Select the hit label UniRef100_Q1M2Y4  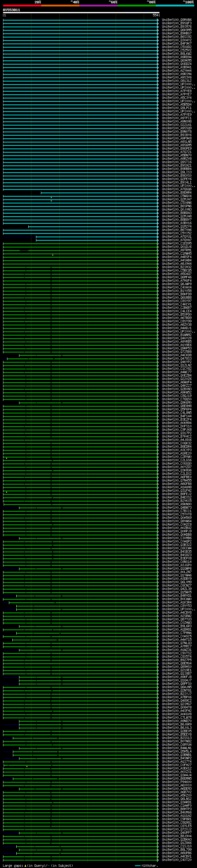[x=177, y=226]
